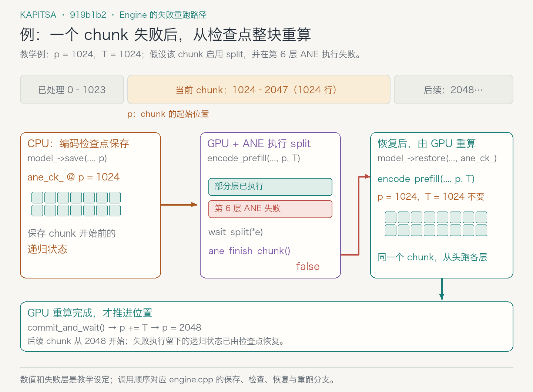
Task: Select the "当前 chunk：1024 - 2047" block
Action: [259, 89]
